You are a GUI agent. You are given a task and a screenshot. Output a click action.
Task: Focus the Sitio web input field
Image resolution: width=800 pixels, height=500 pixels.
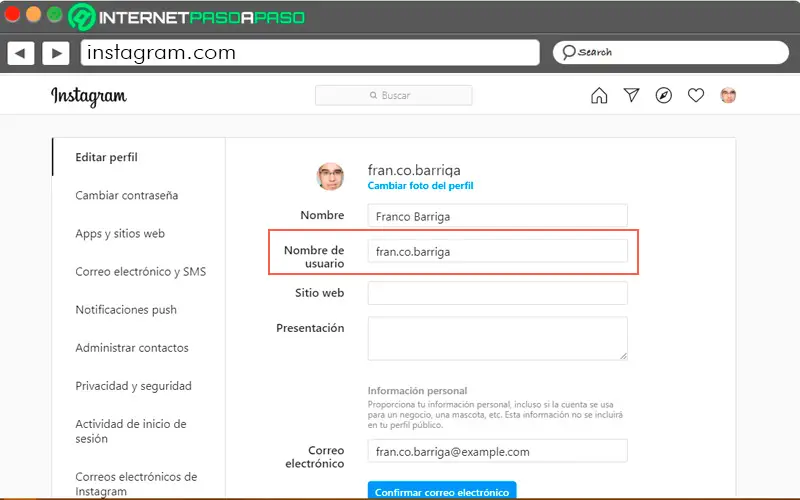(x=497, y=293)
